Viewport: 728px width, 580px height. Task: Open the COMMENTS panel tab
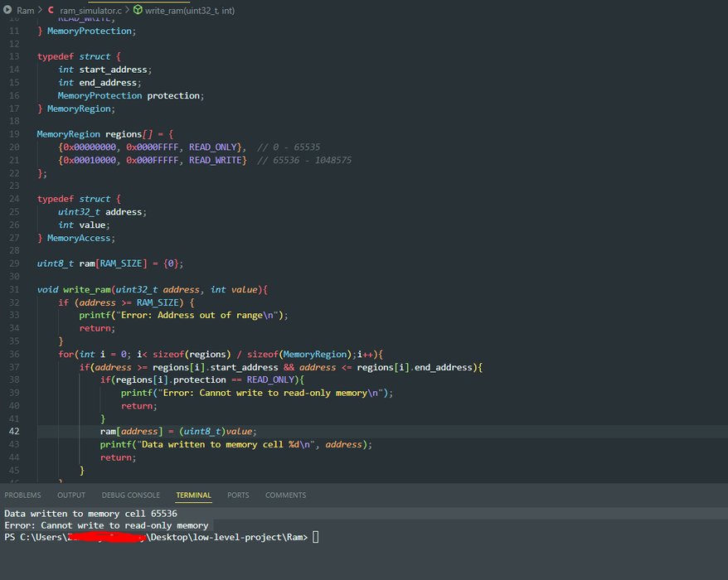click(x=285, y=495)
